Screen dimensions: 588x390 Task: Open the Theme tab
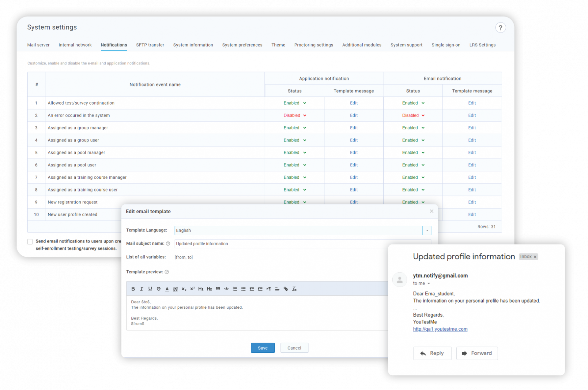(x=278, y=45)
